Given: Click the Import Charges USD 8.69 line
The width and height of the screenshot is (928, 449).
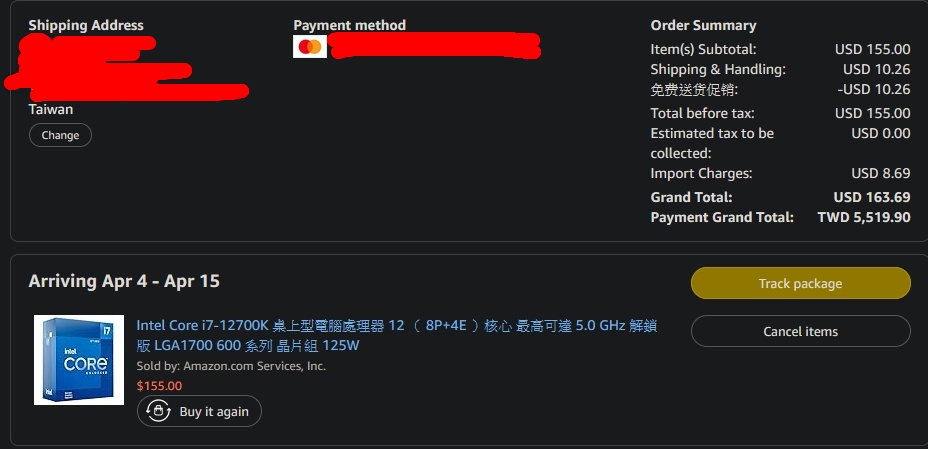Looking at the screenshot, I should click(780, 173).
